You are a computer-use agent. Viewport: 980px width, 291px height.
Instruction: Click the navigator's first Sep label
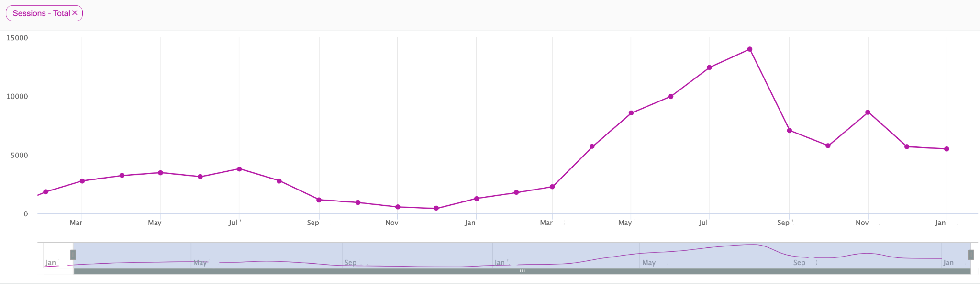(350, 262)
